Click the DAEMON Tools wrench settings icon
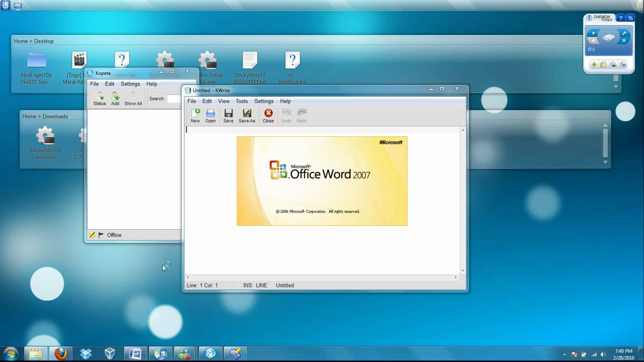This screenshot has height=362, width=644. click(624, 33)
